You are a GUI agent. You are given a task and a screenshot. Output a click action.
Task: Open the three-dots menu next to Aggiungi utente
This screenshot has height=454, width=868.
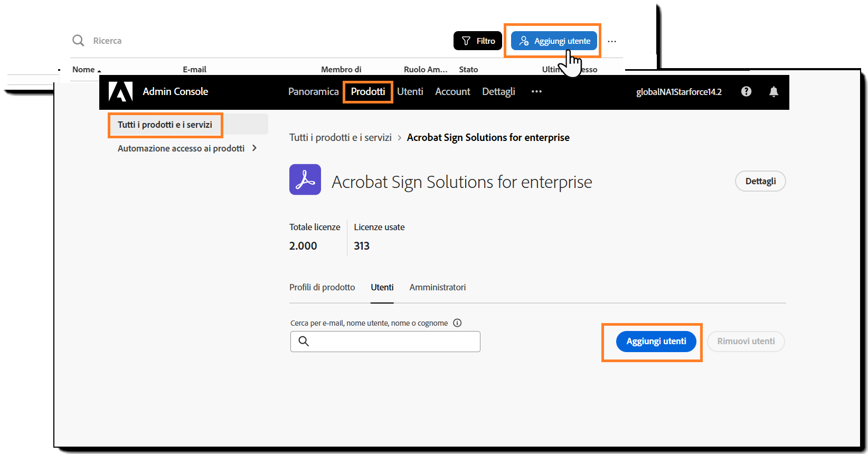click(612, 41)
